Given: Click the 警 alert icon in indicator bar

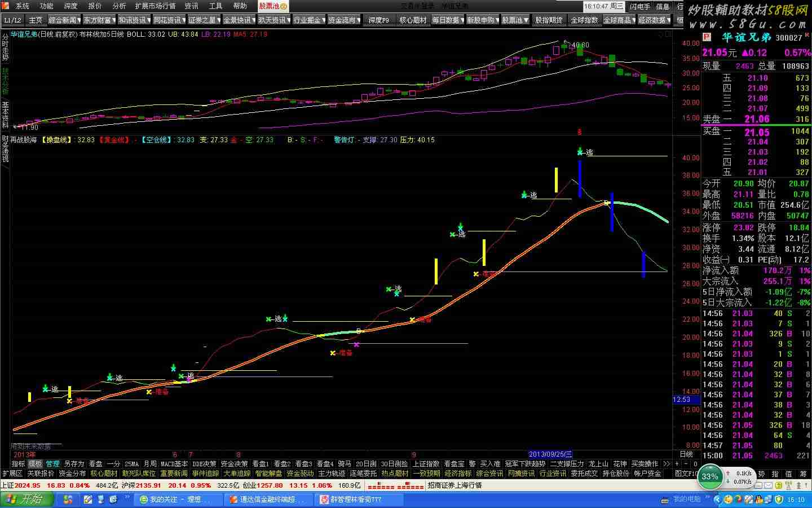Looking at the screenshot, I should click(473, 464).
